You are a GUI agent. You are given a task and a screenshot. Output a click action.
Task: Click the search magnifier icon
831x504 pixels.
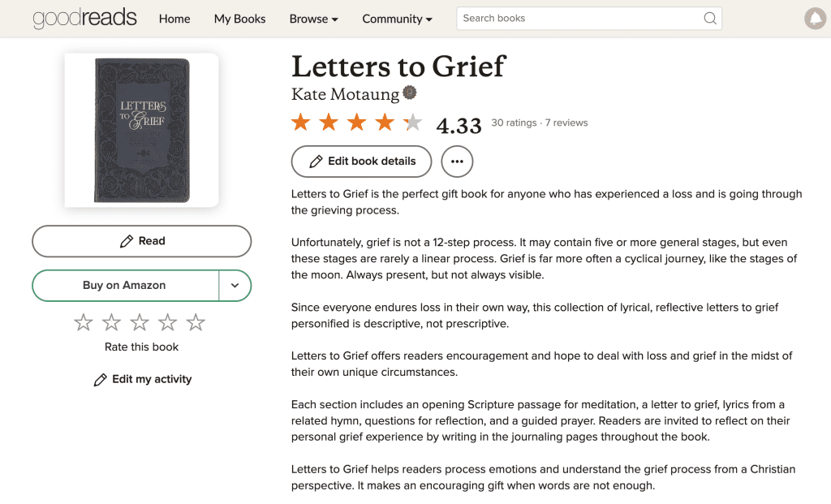click(710, 18)
